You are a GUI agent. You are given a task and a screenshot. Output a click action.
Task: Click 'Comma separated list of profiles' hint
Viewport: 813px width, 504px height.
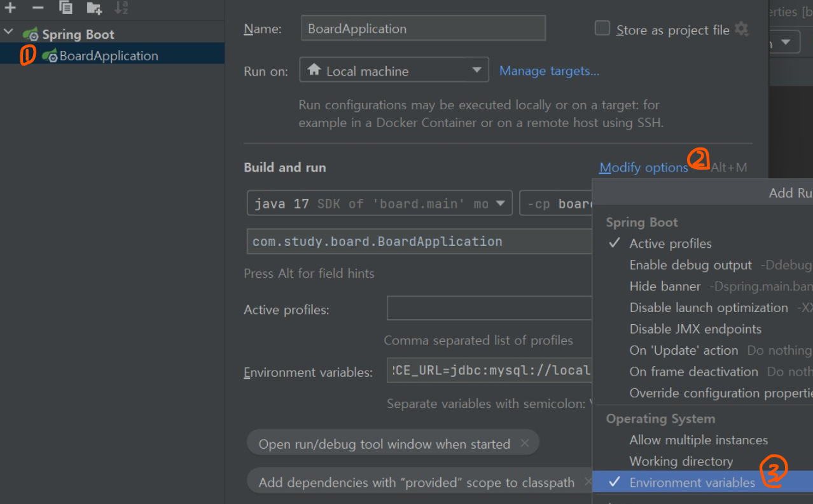coord(478,340)
